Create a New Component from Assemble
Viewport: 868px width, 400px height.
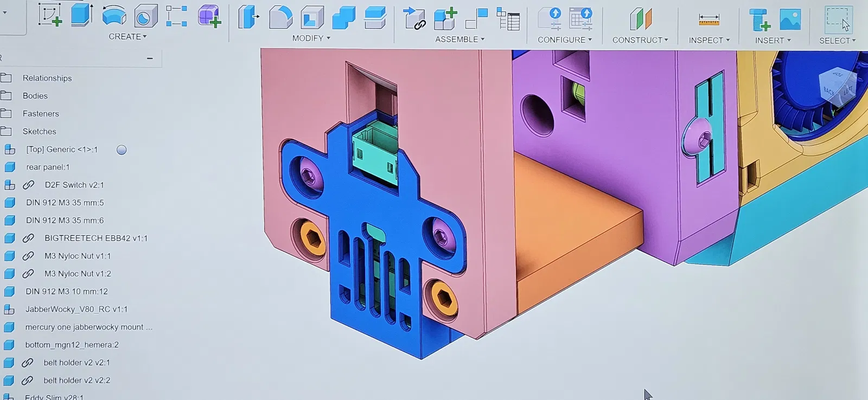coord(446,18)
